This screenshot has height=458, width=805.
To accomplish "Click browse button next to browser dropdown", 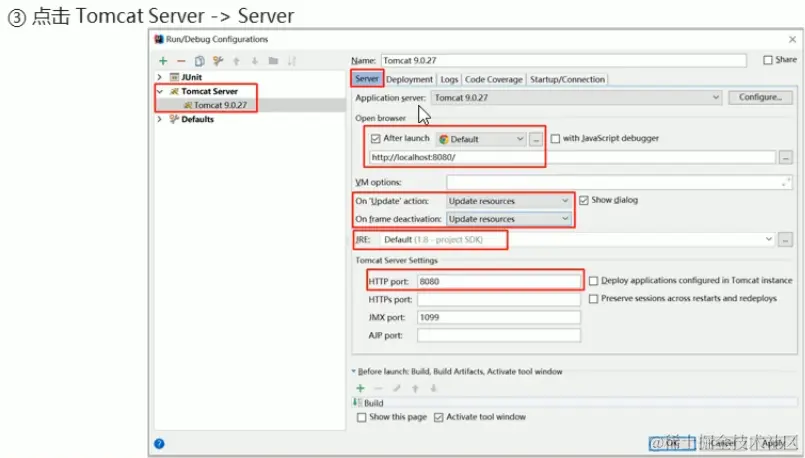I will pyautogui.click(x=536, y=139).
